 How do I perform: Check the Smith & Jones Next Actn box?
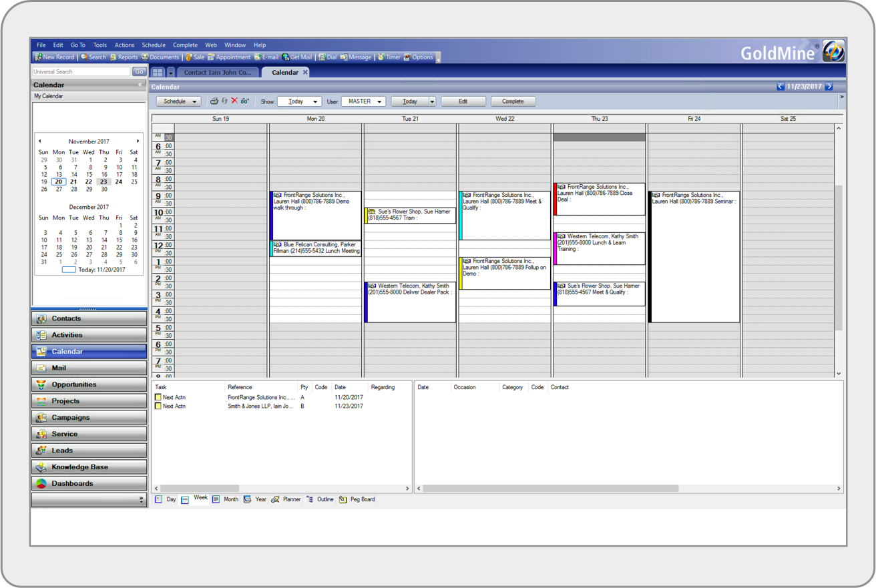pos(158,406)
